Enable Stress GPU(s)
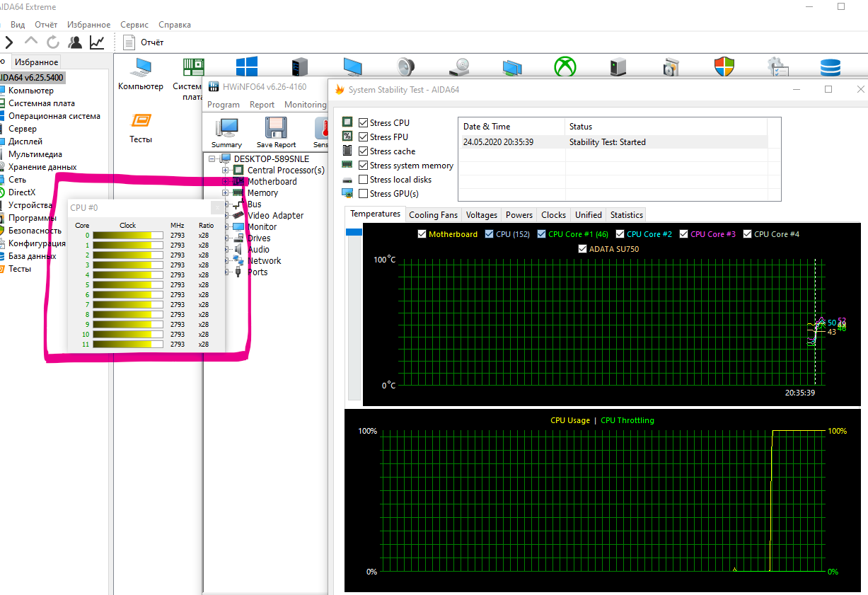The height and width of the screenshot is (595, 868). [x=364, y=194]
